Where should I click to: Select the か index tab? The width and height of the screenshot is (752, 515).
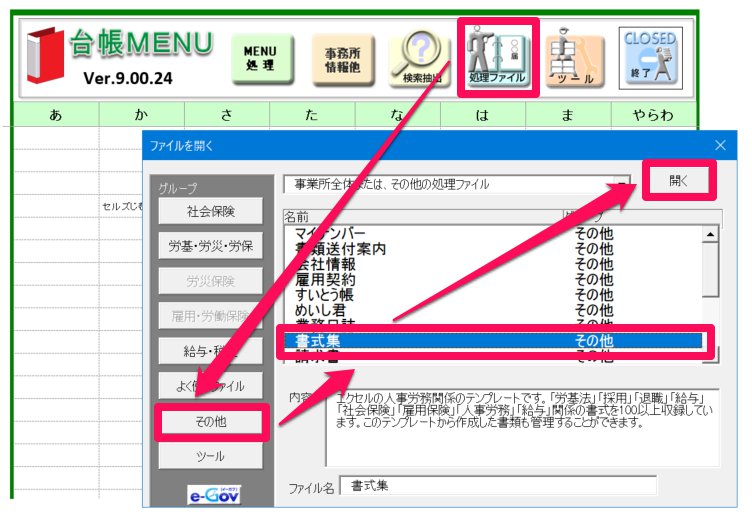[141, 115]
